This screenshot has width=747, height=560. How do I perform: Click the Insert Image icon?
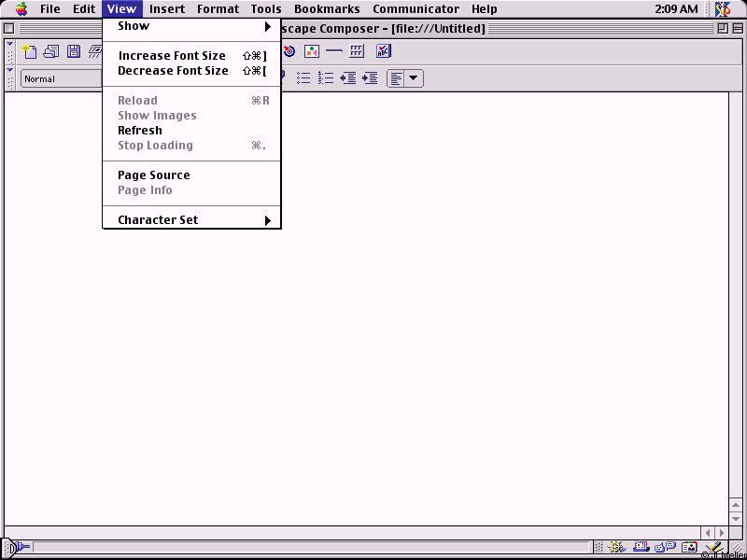[312, 51]
